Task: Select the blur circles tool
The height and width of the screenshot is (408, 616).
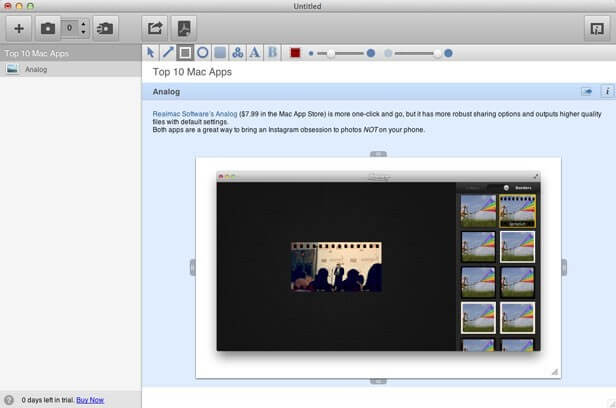Action: (237, 53)
